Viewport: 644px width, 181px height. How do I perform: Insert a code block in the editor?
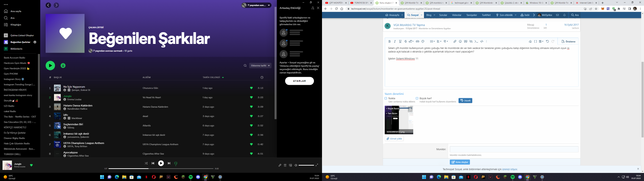[x=482, y=42]
